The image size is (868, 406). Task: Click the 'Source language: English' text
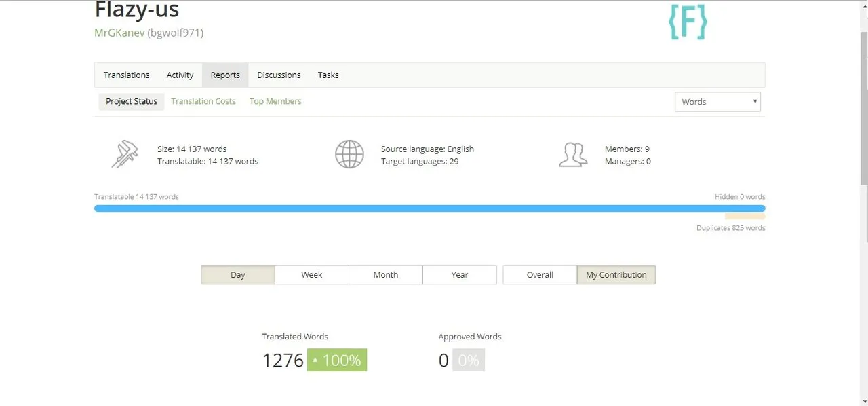(x=427, y=149)
